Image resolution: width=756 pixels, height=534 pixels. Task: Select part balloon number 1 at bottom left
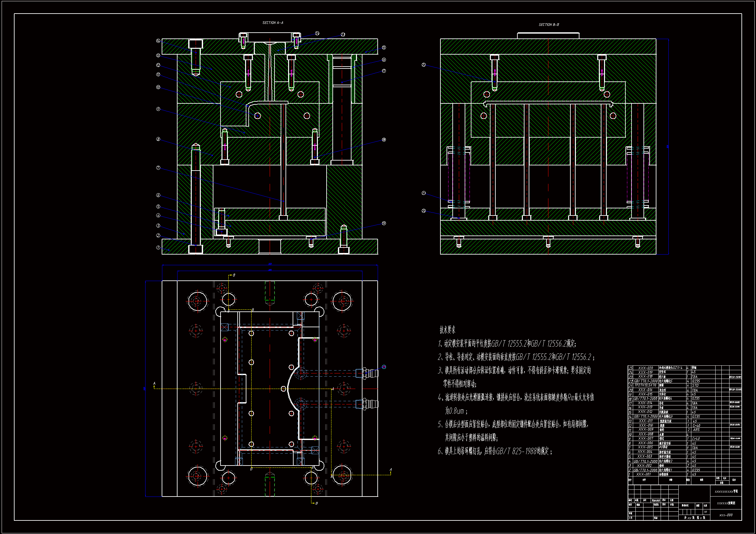(158, 247)
